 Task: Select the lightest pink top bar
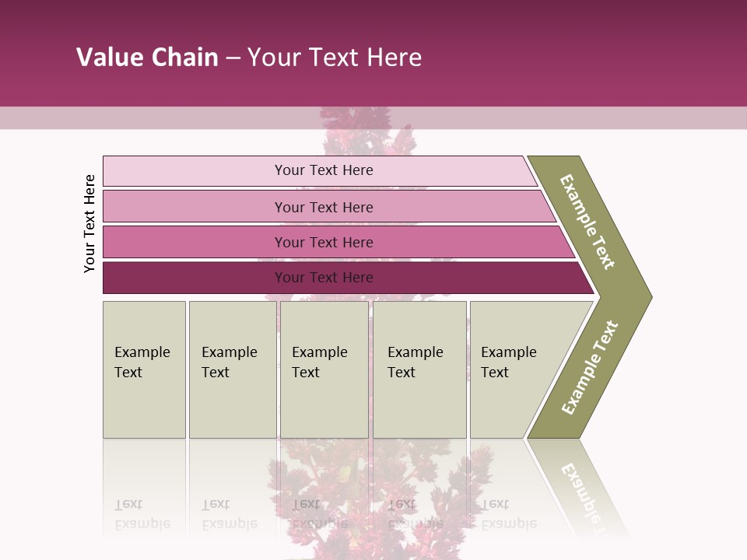pyautogui.click(x=323, y=170)
